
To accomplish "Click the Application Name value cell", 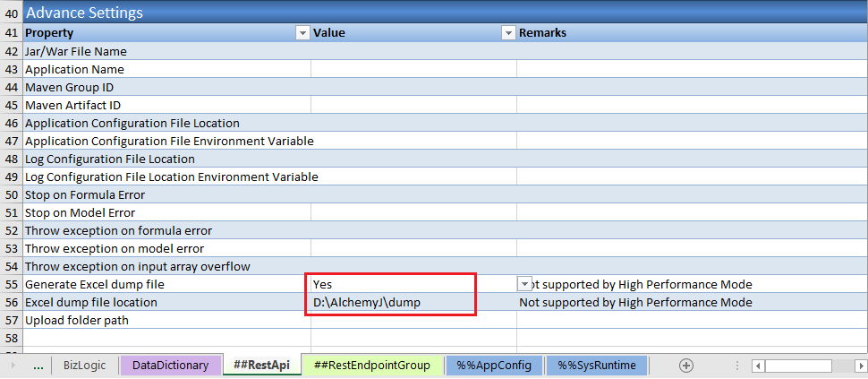I will (412, 69).
